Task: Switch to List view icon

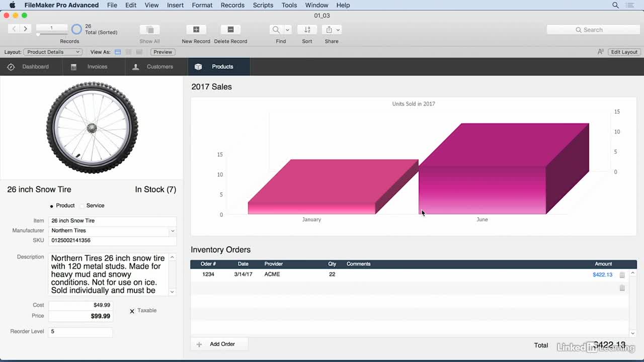Action: (129, 52)
